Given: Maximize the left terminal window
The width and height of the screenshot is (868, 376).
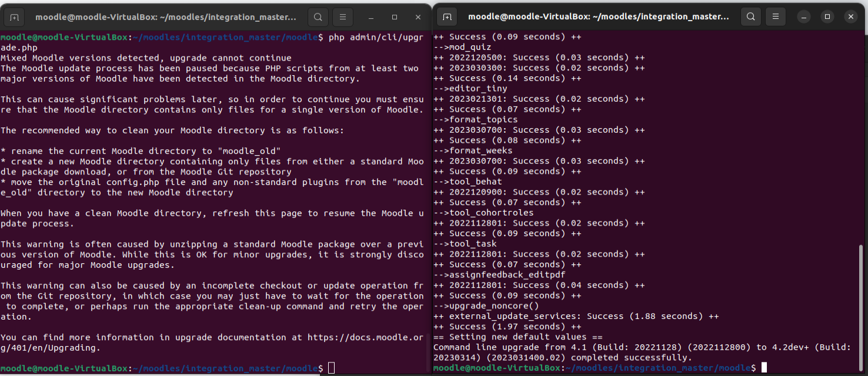Looking at the screenshot, I should (x=393, y=16).
